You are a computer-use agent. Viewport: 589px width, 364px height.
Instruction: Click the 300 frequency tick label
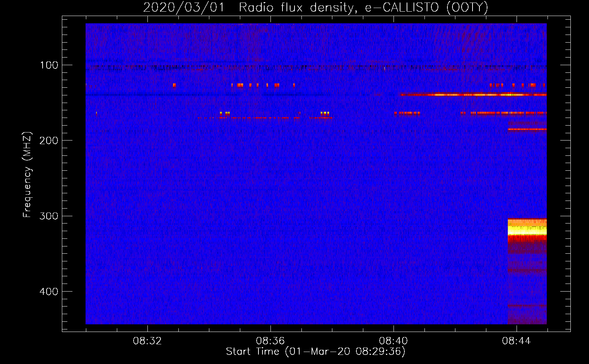(x=49, y=216)
